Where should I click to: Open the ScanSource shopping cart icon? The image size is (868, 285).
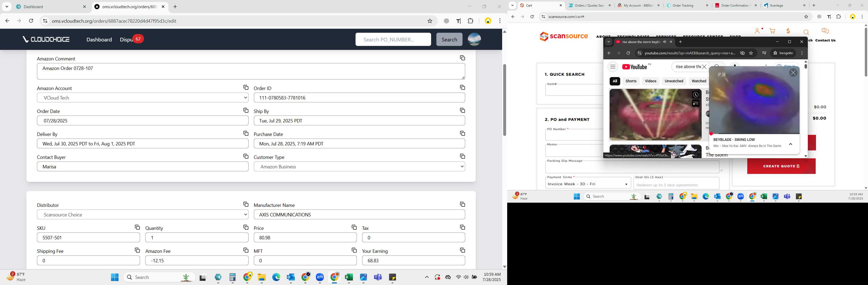coord(772,31)
